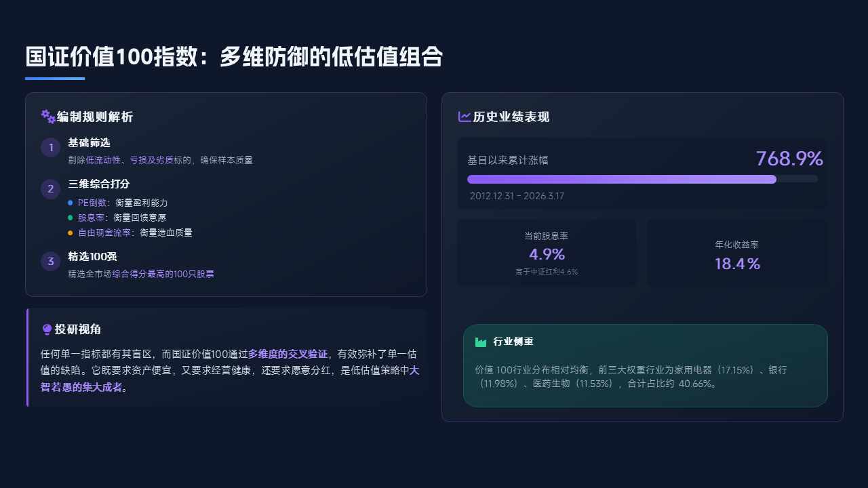Click the date range 2012.12.31 - 2026.3.17

(517, 196)
